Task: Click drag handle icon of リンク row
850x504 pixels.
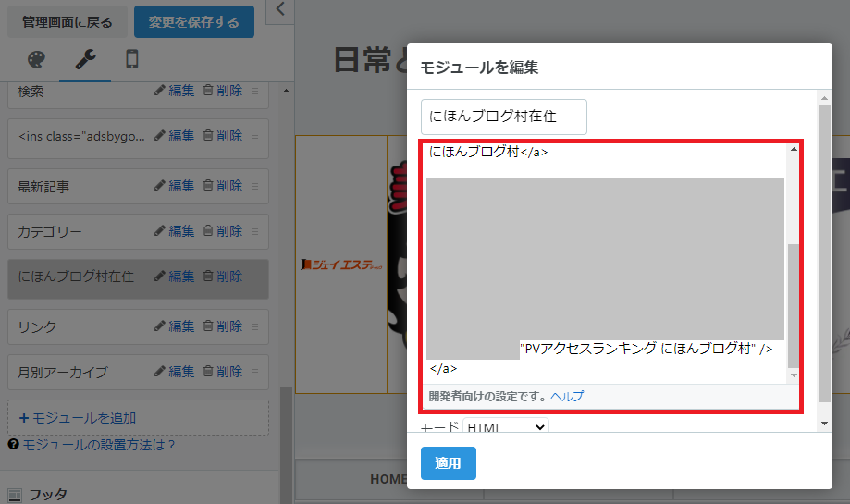Action: coord(254,326)
